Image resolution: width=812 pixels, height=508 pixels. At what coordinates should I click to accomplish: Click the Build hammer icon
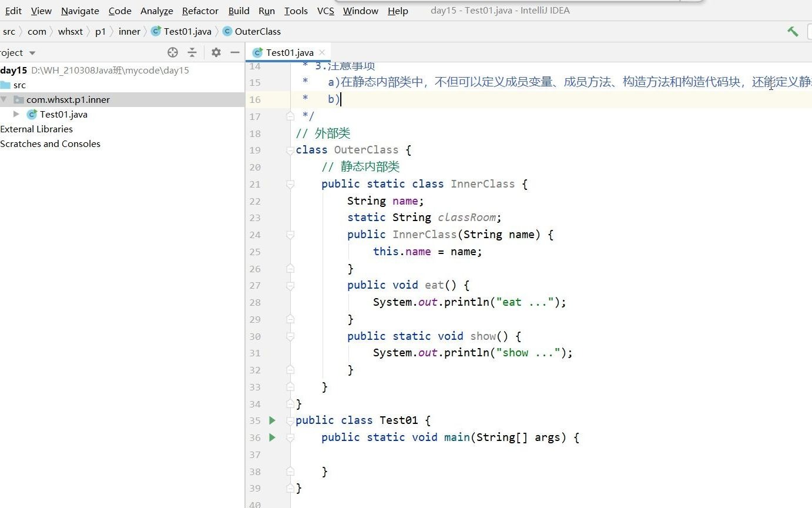793,32
